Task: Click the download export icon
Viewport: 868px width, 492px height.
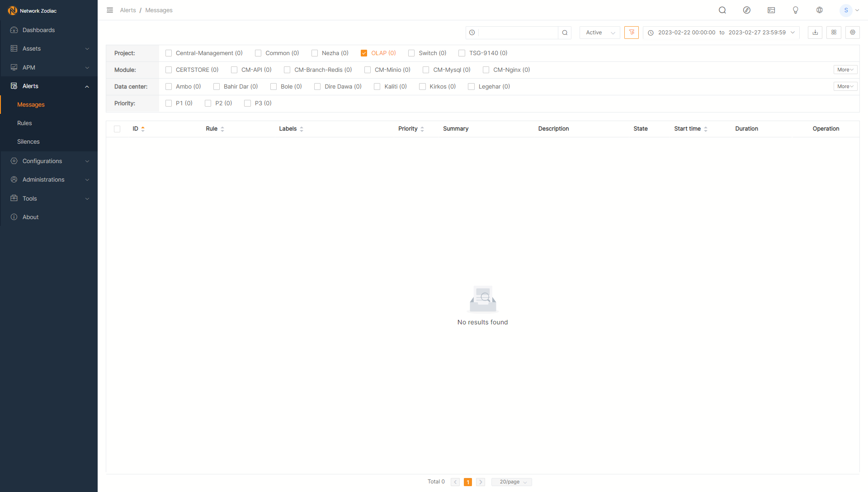Action: [815, 33]
